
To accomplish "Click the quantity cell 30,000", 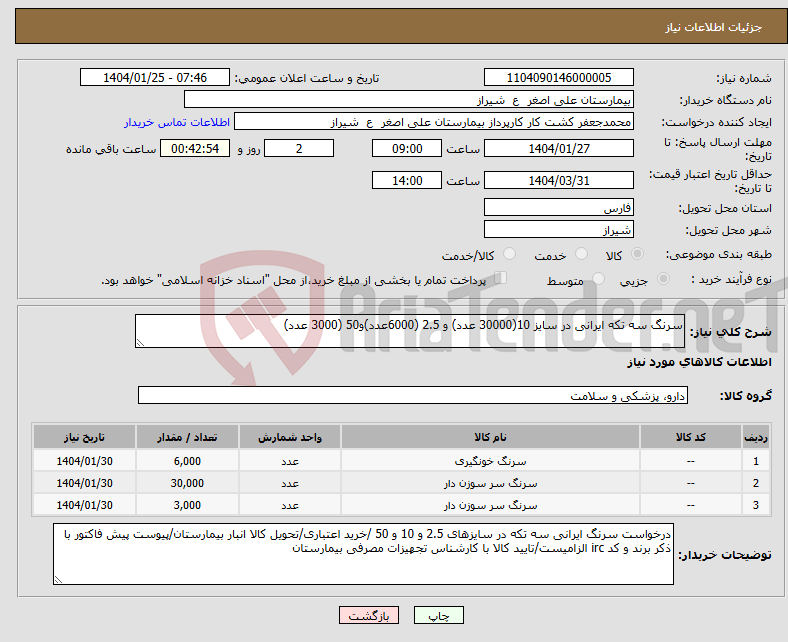I will click(187, 483).
